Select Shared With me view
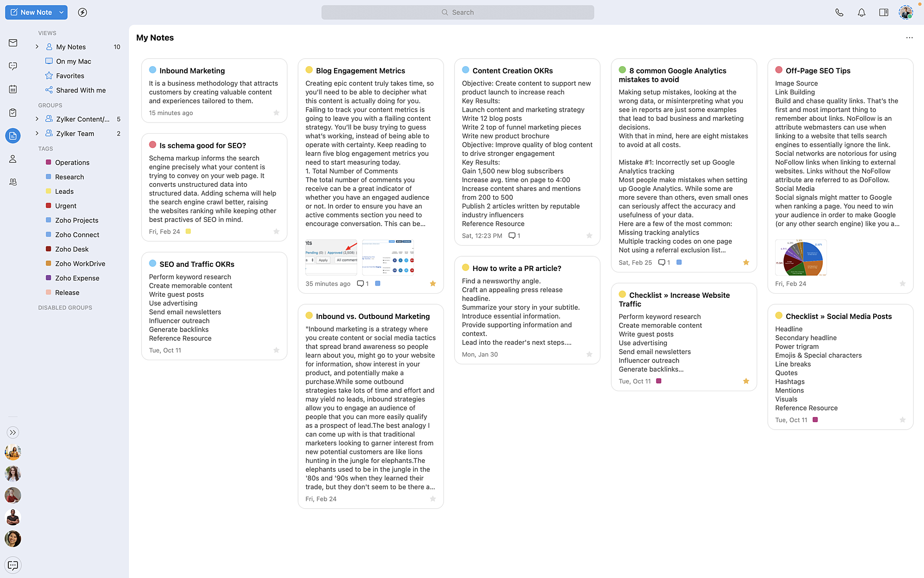 point(81,90)
